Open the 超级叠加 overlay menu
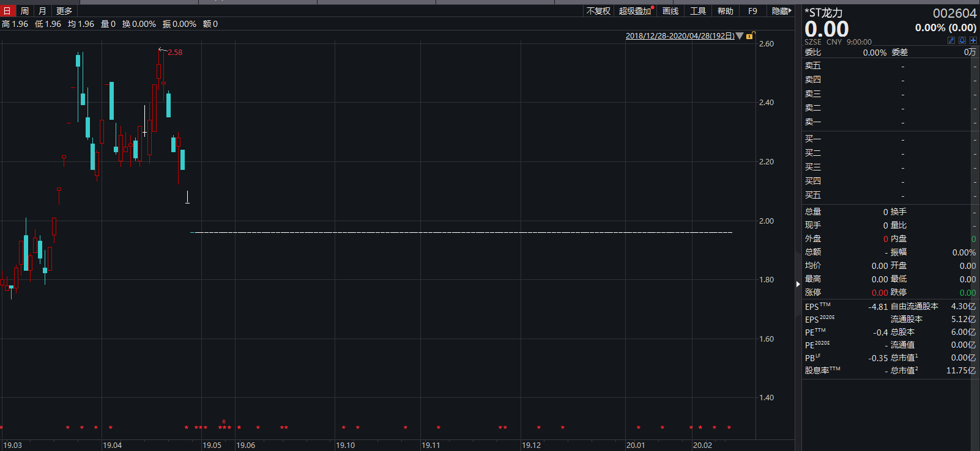Viewport: 980px width, 451px height. click(635, 11)
